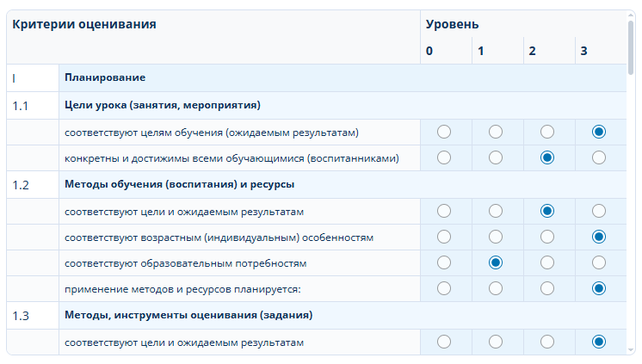Select level 2 for 'соответствуют образовательным потребностям'

click(x=547, y=262)
